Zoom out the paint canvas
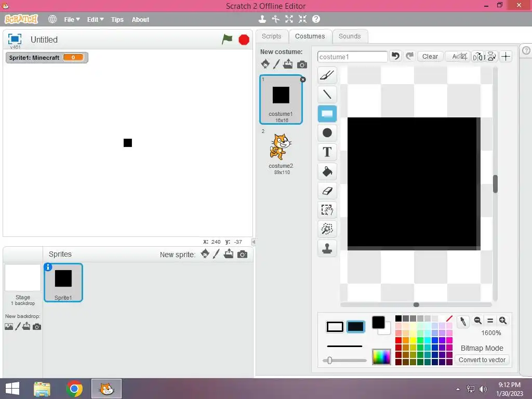The height and width of the screenshot is (399, 532). (478, 320)
